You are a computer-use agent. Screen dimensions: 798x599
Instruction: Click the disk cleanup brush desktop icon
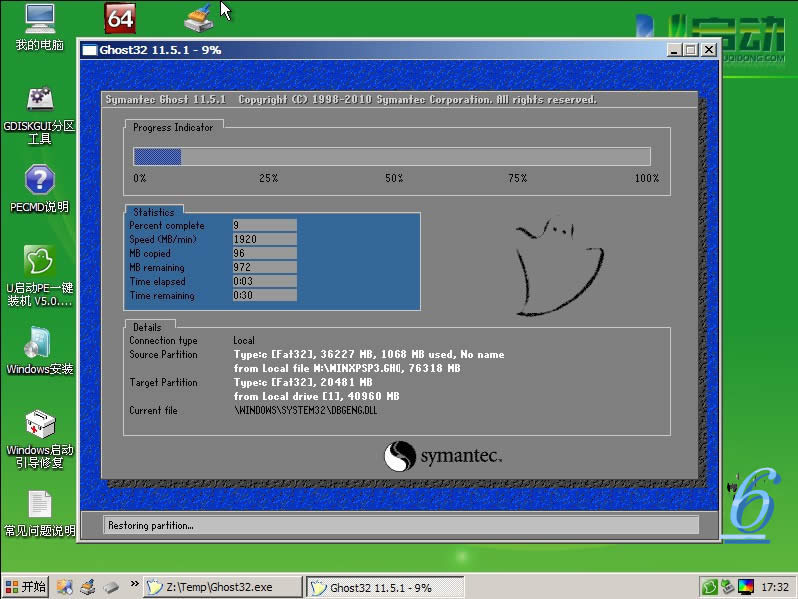tap(199, 17)
